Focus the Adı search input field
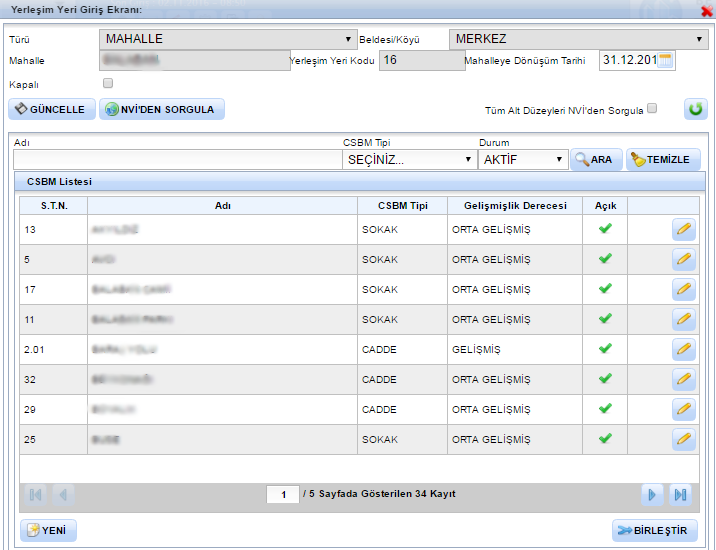 point(178,159)
